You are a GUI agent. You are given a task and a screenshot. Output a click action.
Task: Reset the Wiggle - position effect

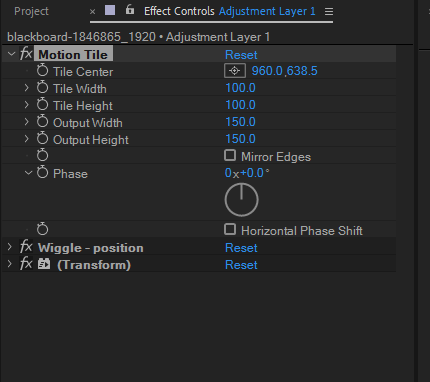[x=241, y=248]
